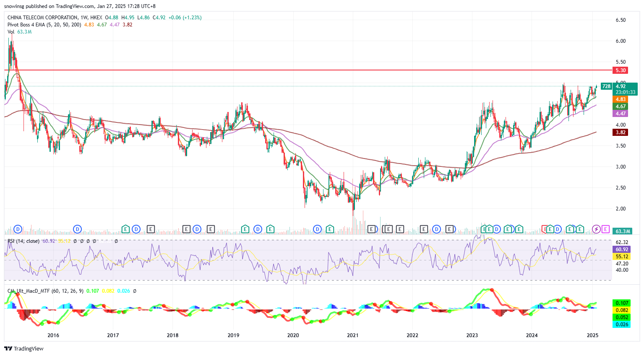
Task: Select the 2023 label on time axis
Action: click(472, 335)
